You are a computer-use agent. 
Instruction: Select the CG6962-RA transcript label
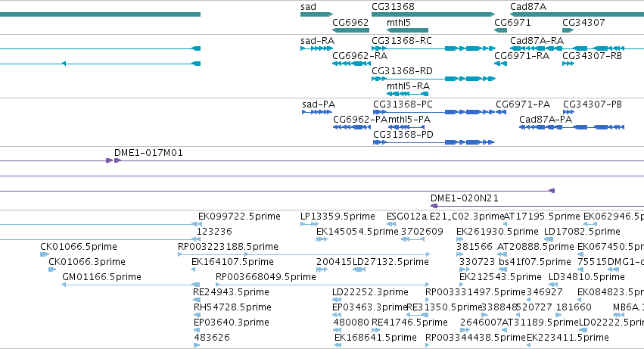[x=359, y=55]
